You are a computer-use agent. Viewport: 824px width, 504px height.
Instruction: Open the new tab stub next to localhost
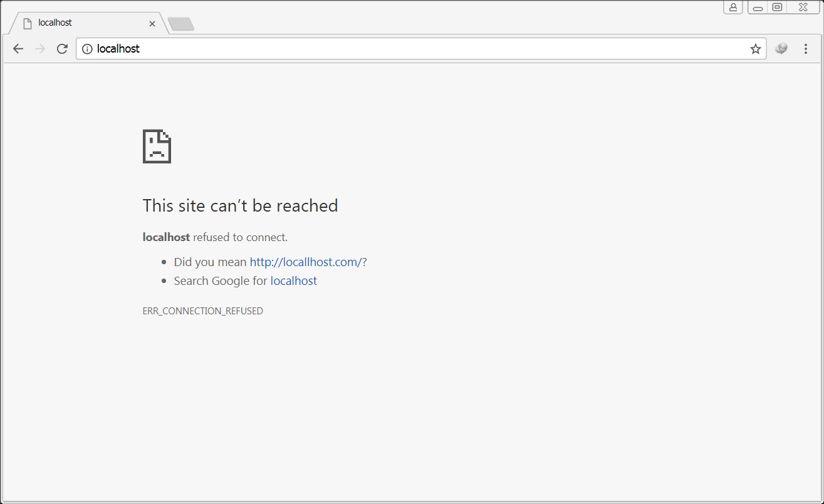coord(180,23)
